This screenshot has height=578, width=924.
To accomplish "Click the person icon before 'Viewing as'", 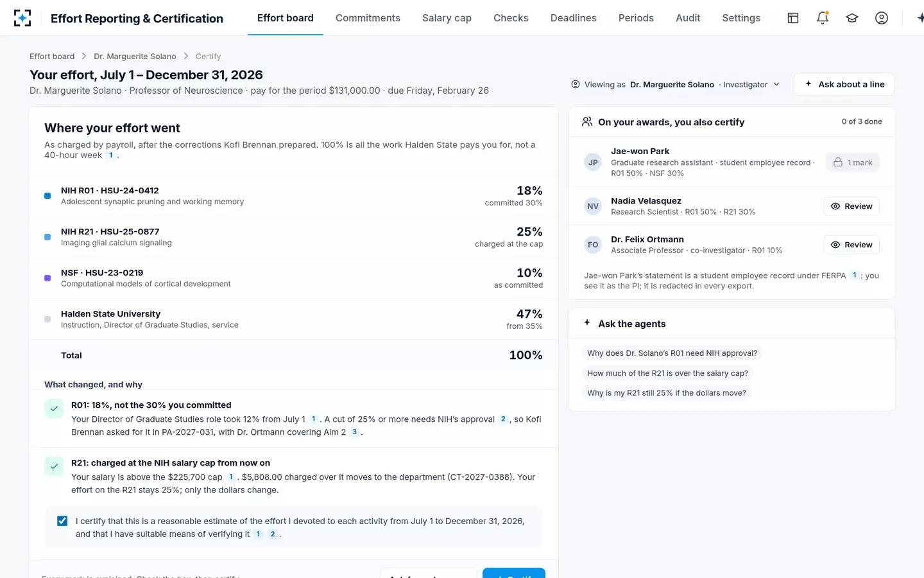I will click(x=576, y=84).
